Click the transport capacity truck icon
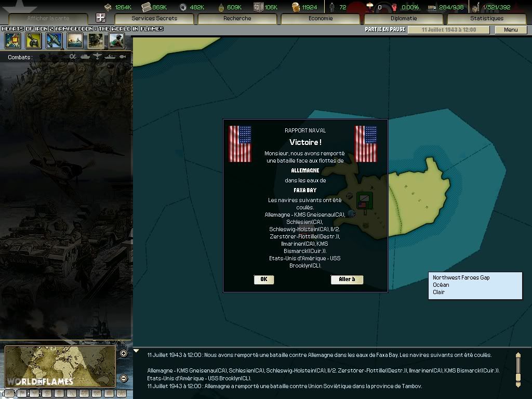532x399 pixels. pyautogui.click(x=432, y=7)
